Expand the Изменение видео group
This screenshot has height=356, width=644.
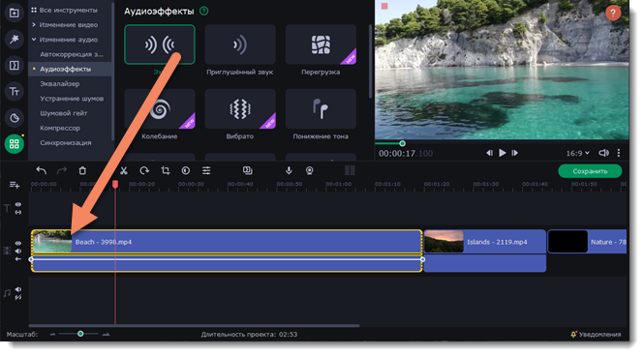(x=34, y=24)
